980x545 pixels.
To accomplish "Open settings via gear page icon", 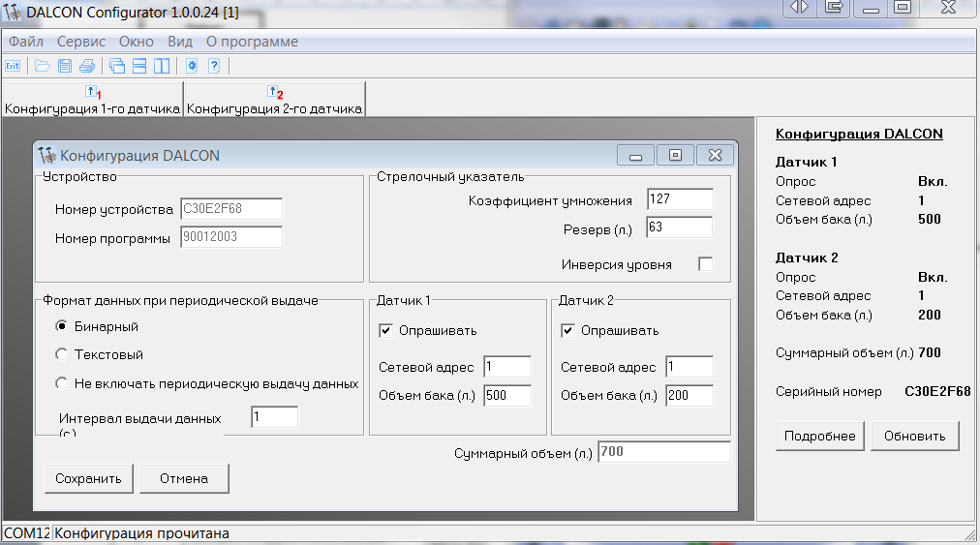I will [x=192, y=66].
